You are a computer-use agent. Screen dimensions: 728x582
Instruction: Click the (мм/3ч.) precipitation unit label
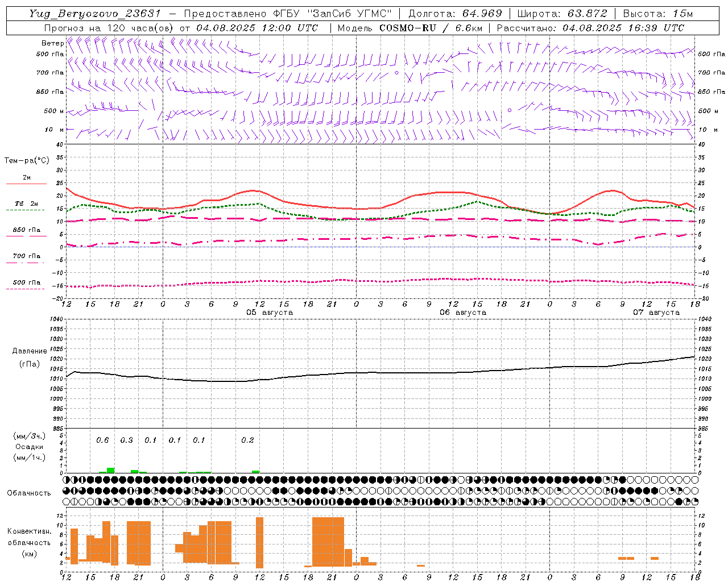(29, 436)
